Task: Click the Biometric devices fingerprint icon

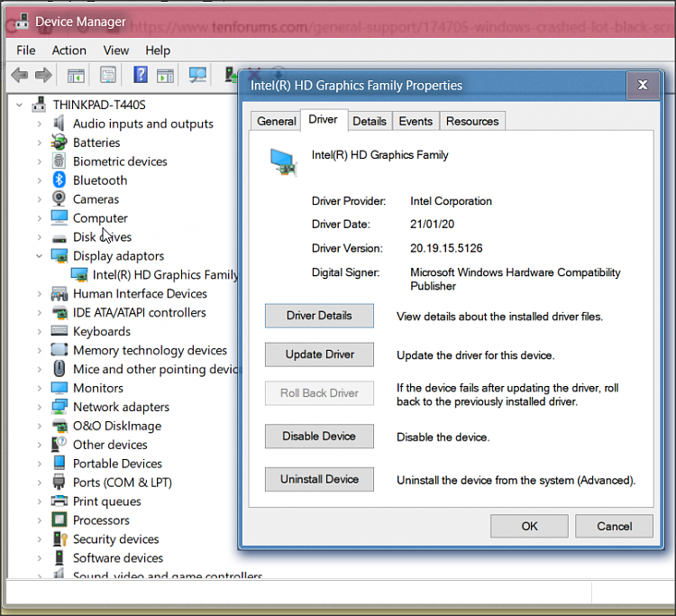Action: tap(59, 161)
